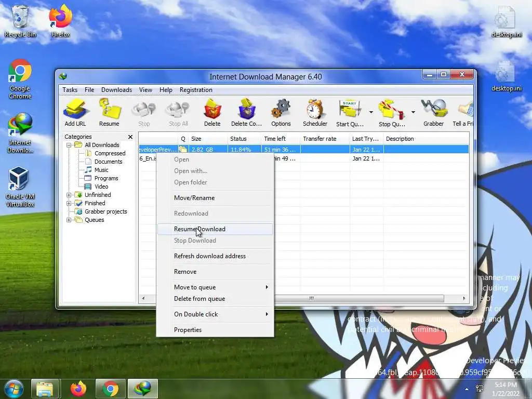Select the Oracle VM VirtualBox desktop icon
532x399 pixels.
pos(20,187)
